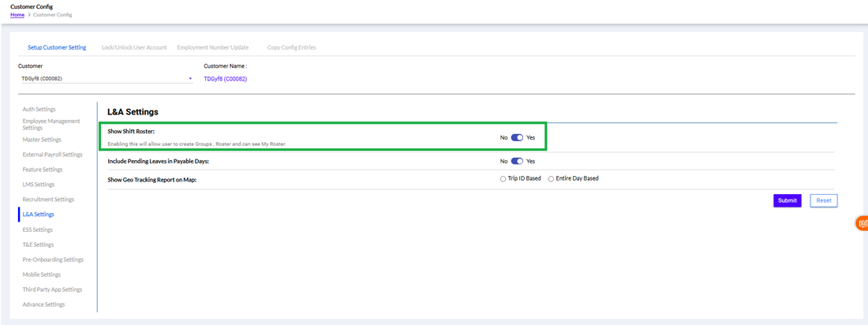Viewport: 868px width, 325px height.
Task: Navigate to External Payroll Settings
Action: point(52,155)
